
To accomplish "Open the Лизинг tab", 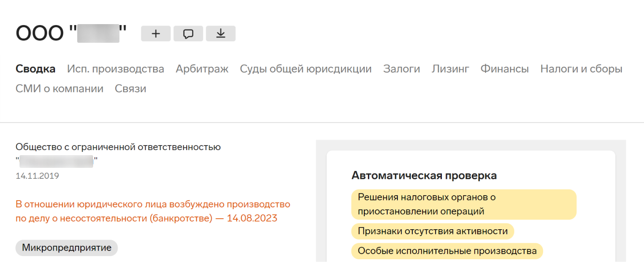I will [450, 69].
